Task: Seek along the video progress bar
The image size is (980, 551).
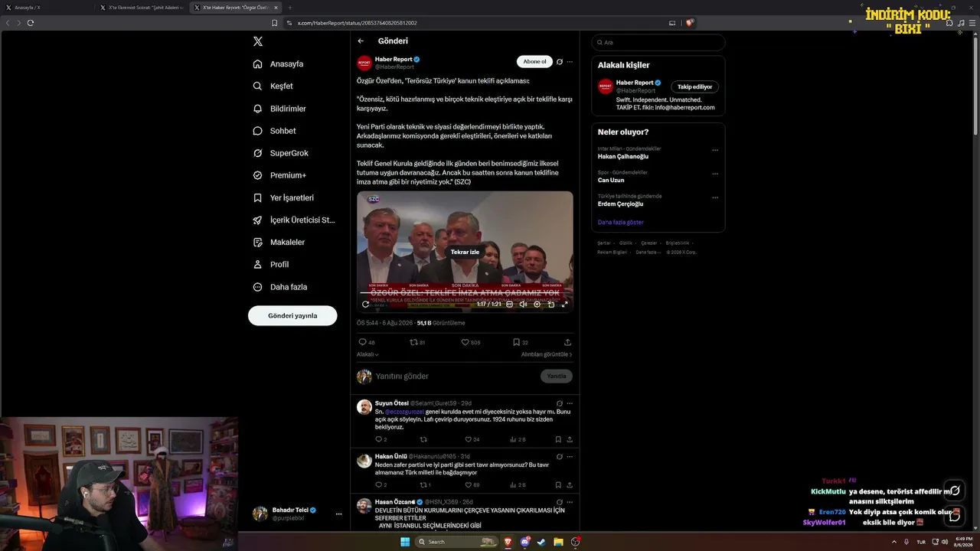Action: tap(465, 293)
